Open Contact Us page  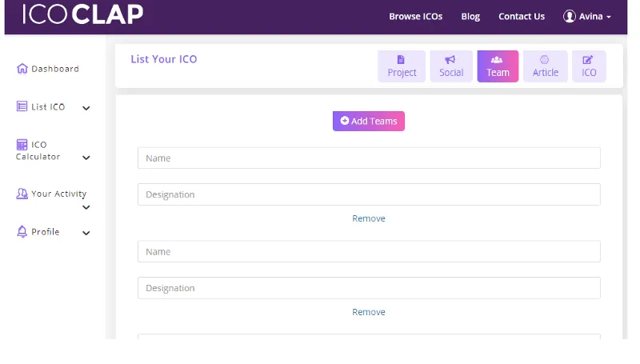[522, 17]
